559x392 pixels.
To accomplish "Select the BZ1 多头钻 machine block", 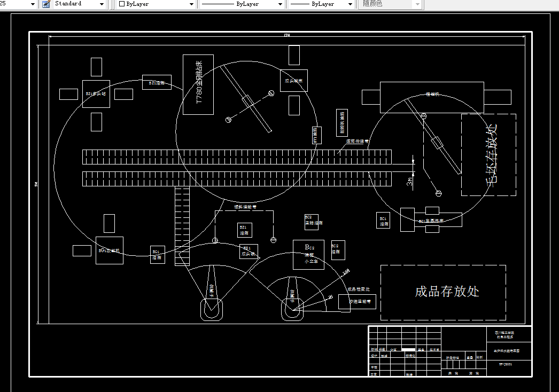I will (x=96, y=93).
